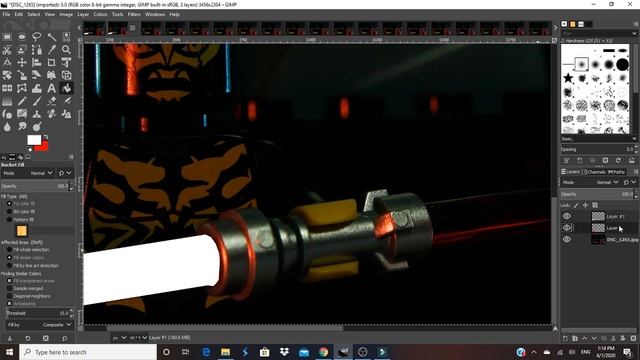Click the Windows Start button
The image size is (640, 360).
(9, 352)
